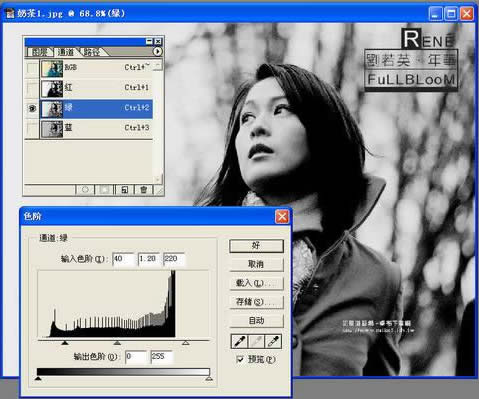
Task: Click the 好 (OK) button
Action: [256, 246]
